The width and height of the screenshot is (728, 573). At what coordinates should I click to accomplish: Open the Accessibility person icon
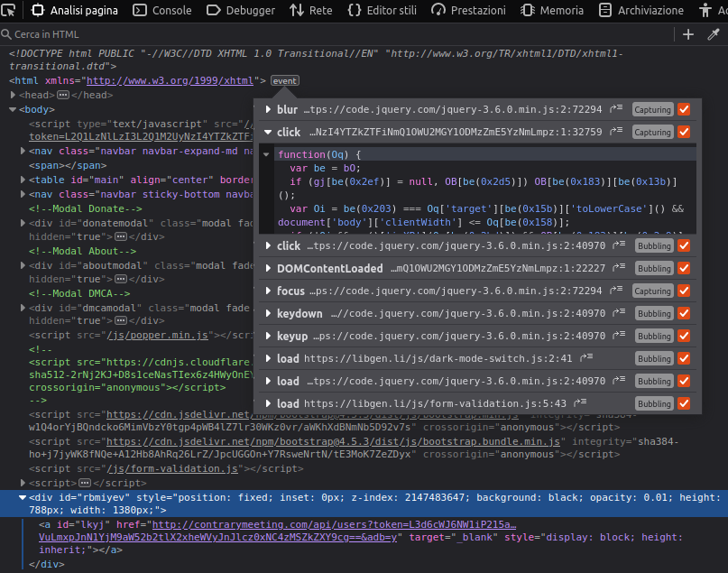click(x=707, y=12)
